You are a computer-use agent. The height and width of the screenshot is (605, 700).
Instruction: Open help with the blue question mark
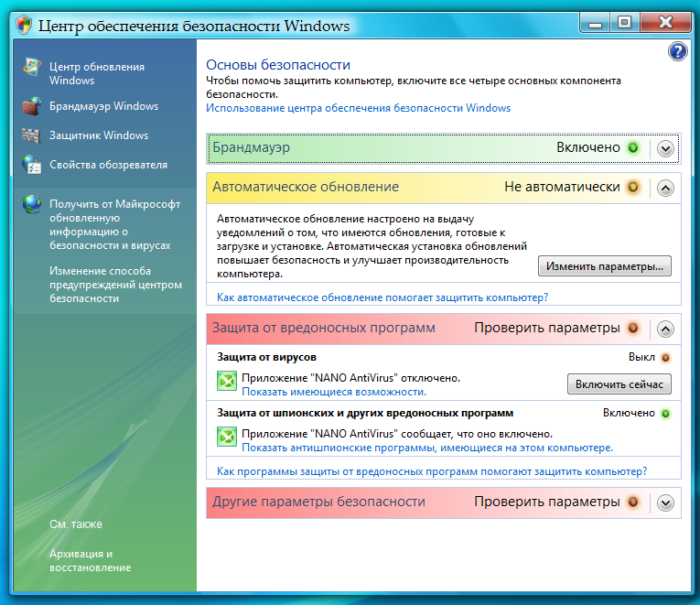pos(677,52)
